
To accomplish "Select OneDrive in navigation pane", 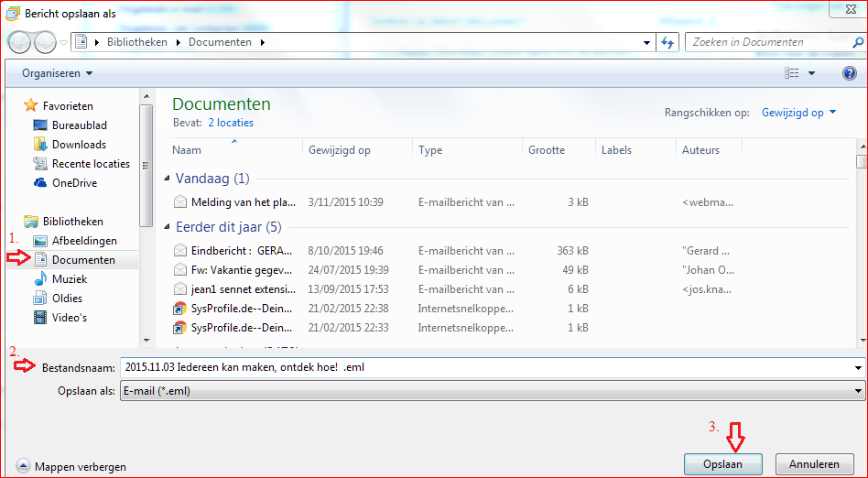I will 74,183.
